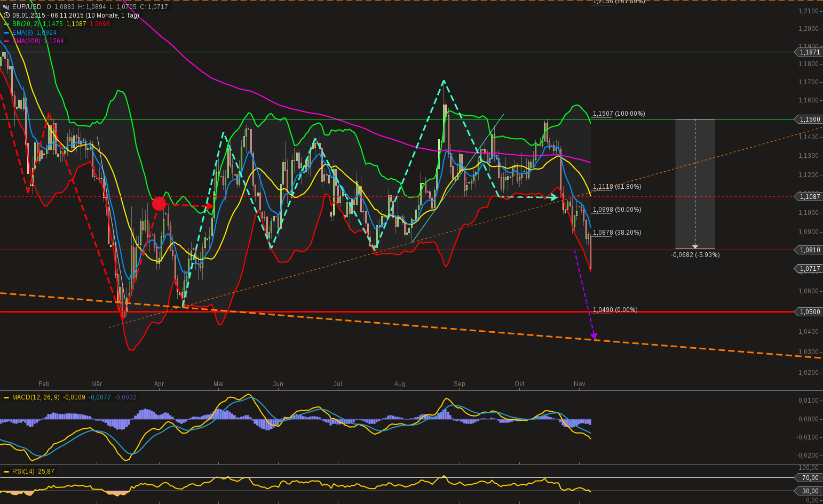Image resolution: width=823 pixels, height=504 pixels.
Task: Click the RSI 70,00 level tag
Action: pos(809,478)
